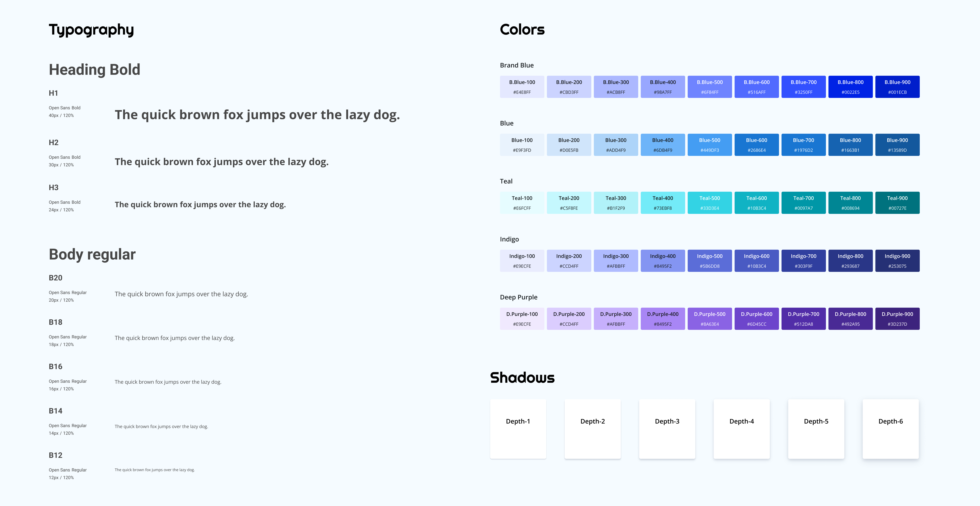Pick the Blue-100 swatch #E9F3FD
Image resolution: width=980 pixels, height=506 pixels.
pyautogui.click(x=522, y=145)
